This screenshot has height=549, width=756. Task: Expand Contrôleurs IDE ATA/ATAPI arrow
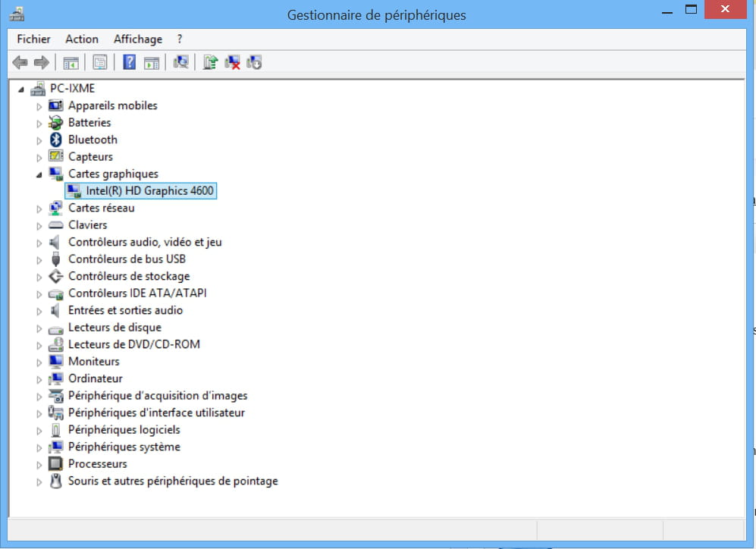coord(39,294)
